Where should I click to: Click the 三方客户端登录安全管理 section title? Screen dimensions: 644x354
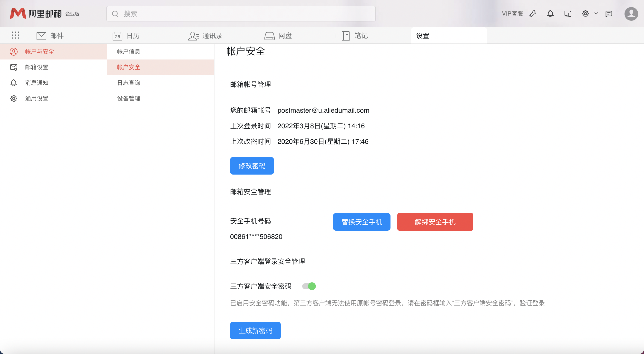coord(267,262)
